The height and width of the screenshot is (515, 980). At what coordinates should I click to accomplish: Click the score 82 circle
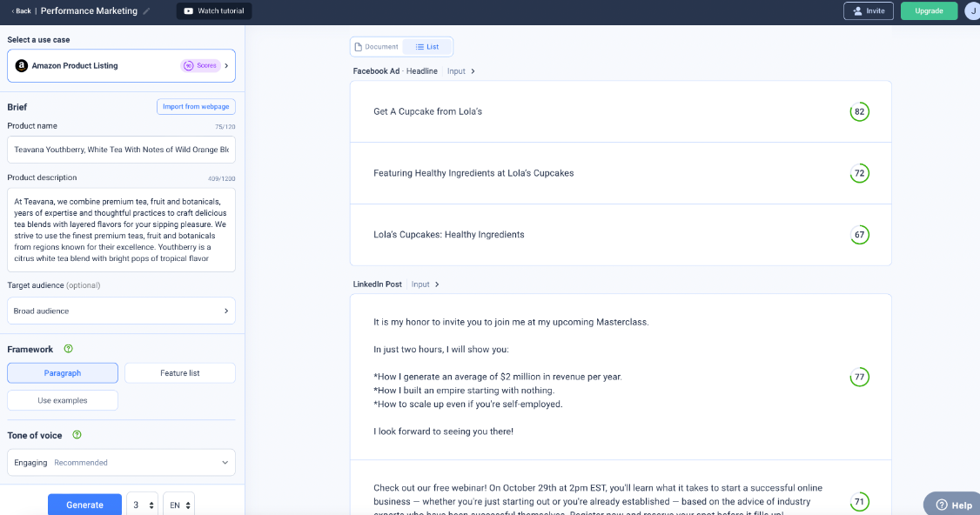[859, 112]
